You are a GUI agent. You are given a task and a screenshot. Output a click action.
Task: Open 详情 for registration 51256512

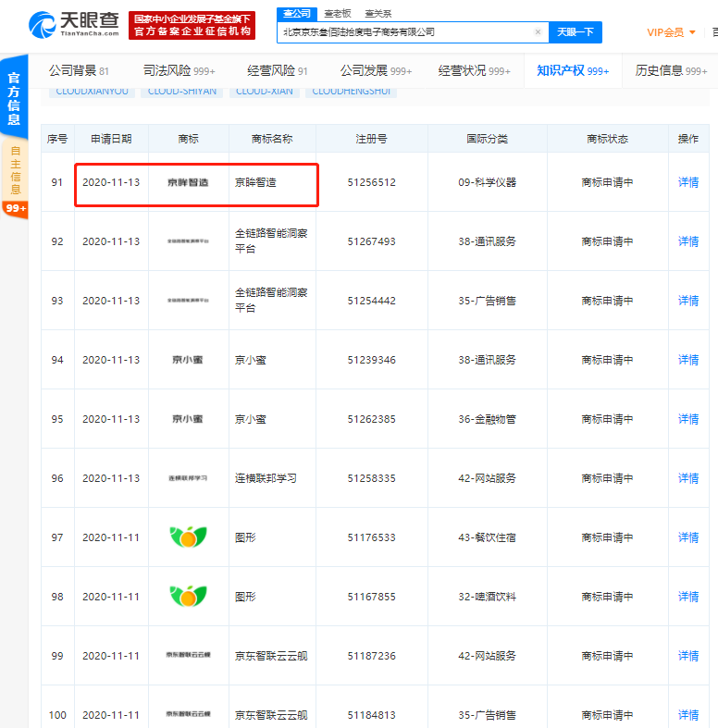(688, 182)
